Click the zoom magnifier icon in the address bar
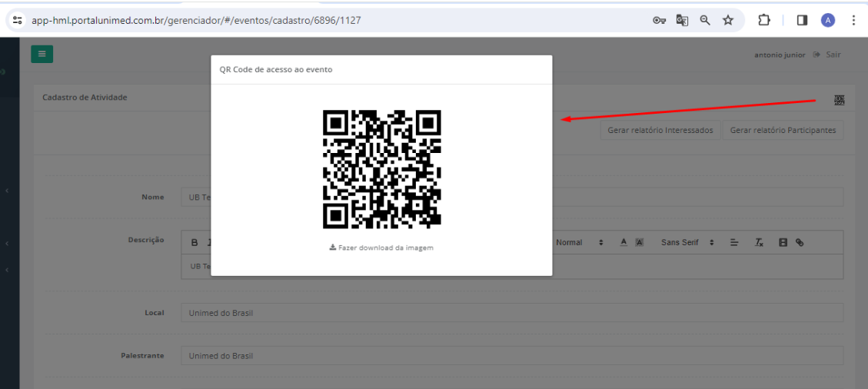The height and width of the screenshot is (389, 868). coord(705,21)
